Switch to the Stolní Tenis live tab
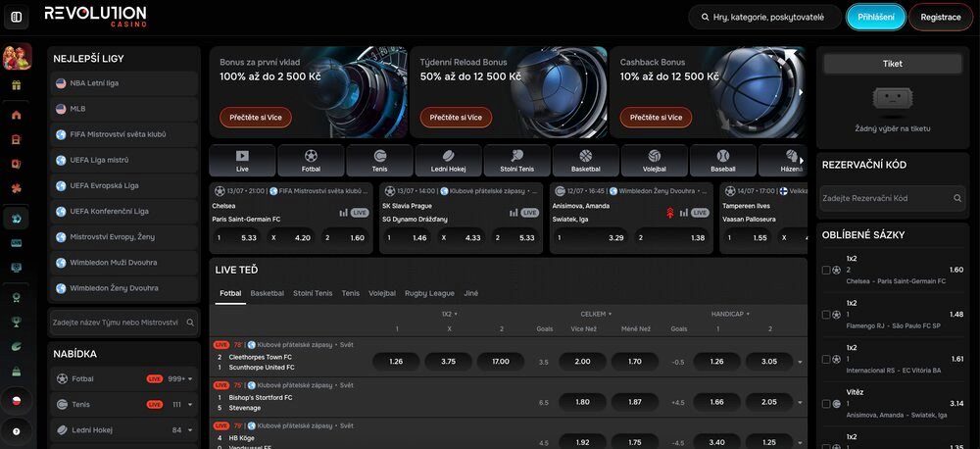 313,293
